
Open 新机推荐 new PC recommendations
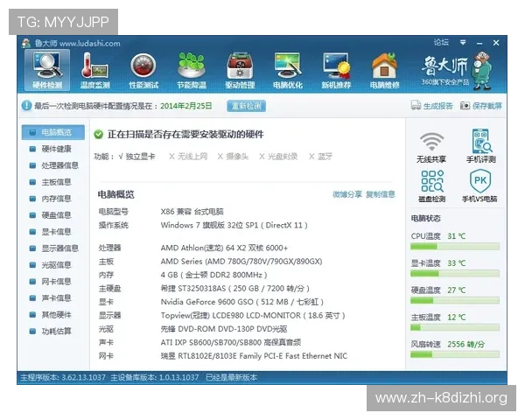336,70
